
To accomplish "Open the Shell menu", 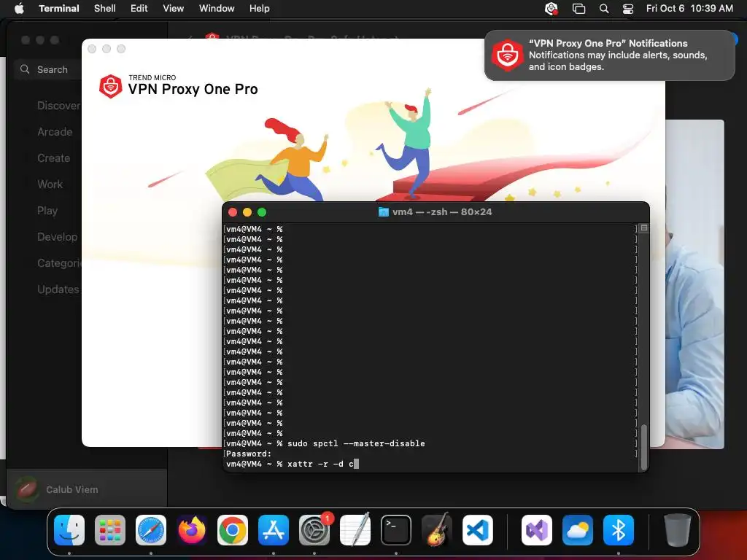I will click(105, 9).
